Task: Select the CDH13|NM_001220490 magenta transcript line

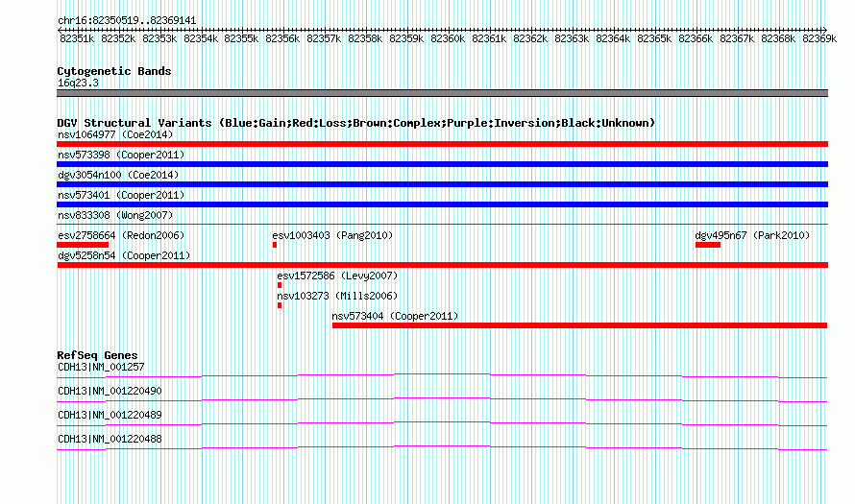Action: point(442,399)
